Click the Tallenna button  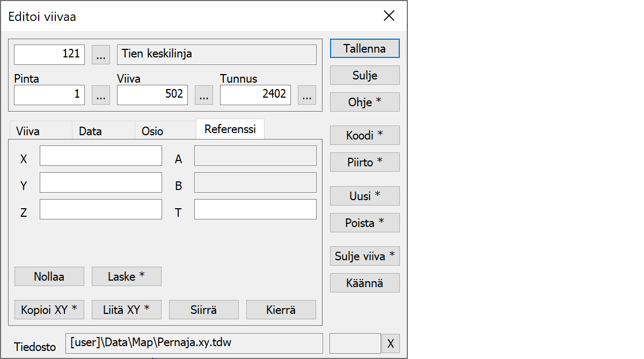(365, 48)
